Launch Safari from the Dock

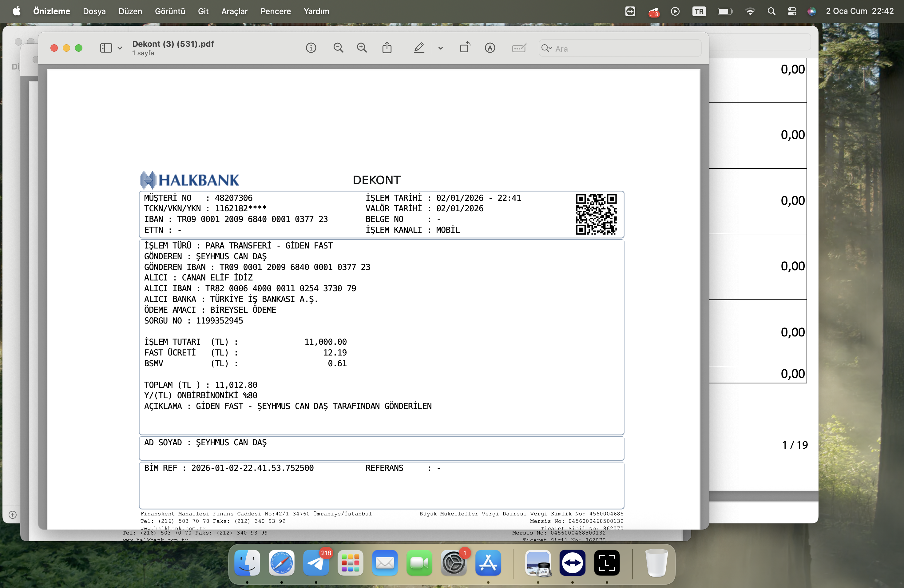(x=281, y=562)
